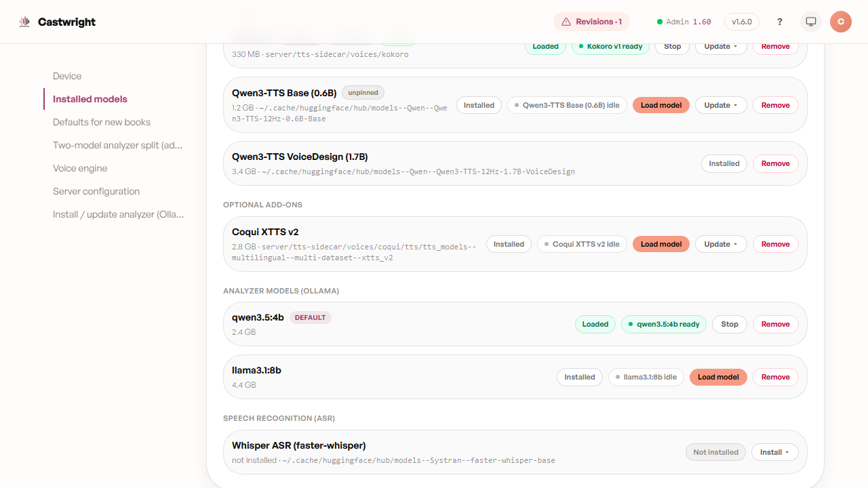
Task: Open Install / update analyzer section
Action: (119, 214)
